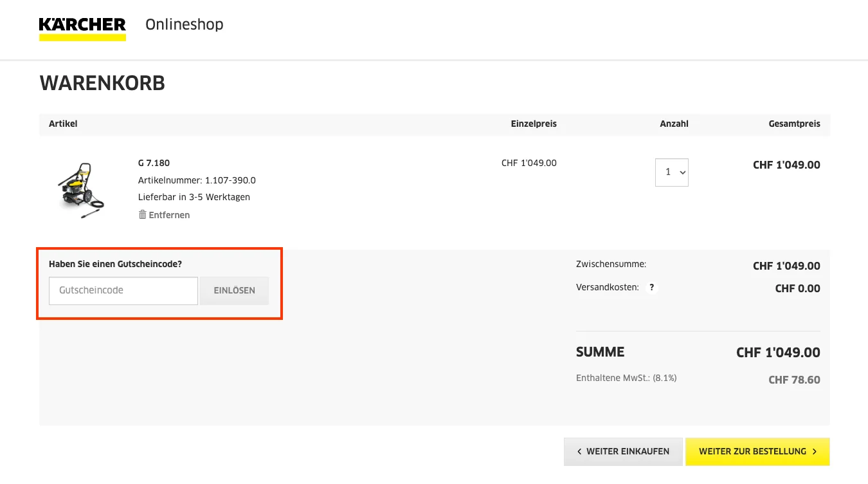Click the Versandkosten label
Screen dimensions: 868x484
point(608,288)
